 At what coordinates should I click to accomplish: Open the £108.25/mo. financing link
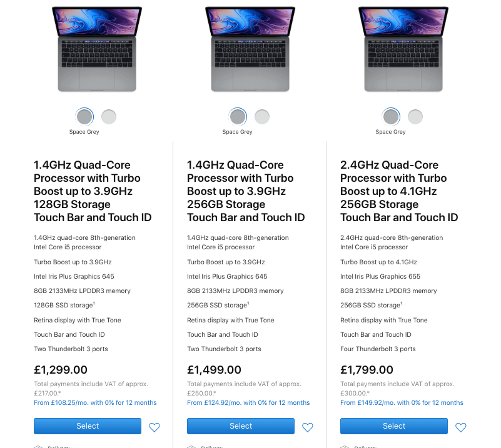pyautogui.click(x=95, y=403)
